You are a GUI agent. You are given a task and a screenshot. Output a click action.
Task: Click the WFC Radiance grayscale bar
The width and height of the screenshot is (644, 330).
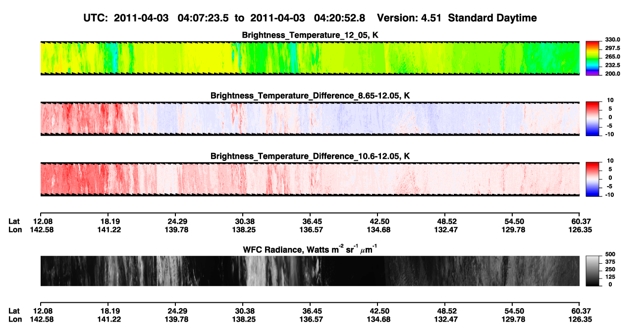593,271
